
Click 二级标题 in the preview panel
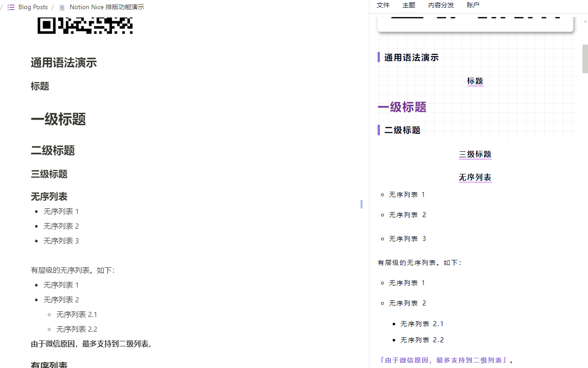(x=402, y=130)
